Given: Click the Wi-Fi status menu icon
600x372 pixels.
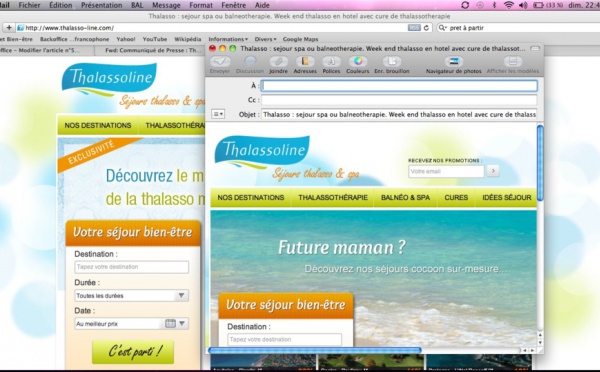Looking at the screenshot, I should tap(509, 5).
